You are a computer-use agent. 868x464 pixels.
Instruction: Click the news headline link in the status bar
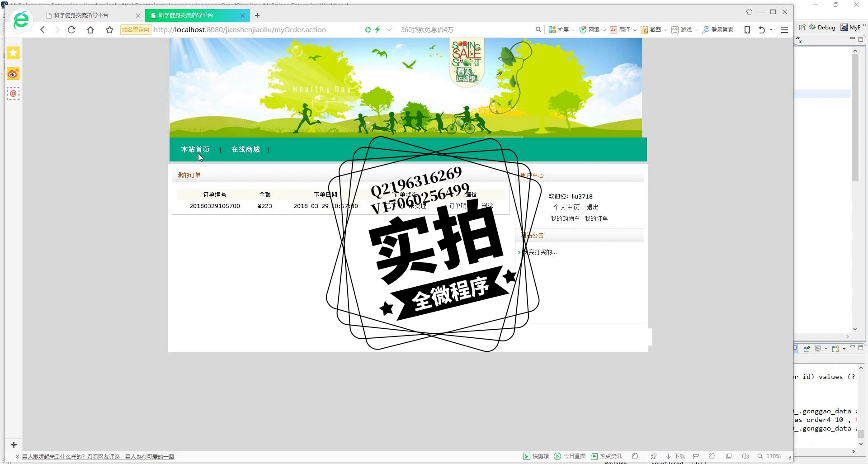pyautogui.click(x=98, y=456)
